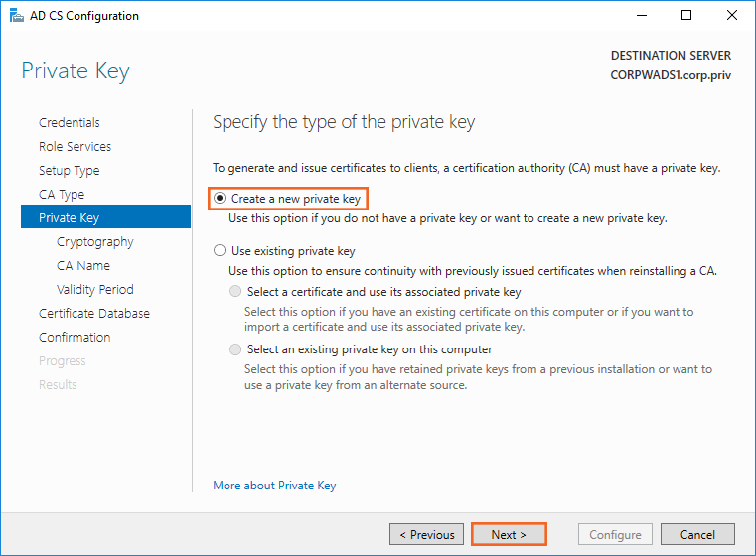Select Private Key in navigation pane
Viewport: 756px width, 556px height.
coord(70,217)
